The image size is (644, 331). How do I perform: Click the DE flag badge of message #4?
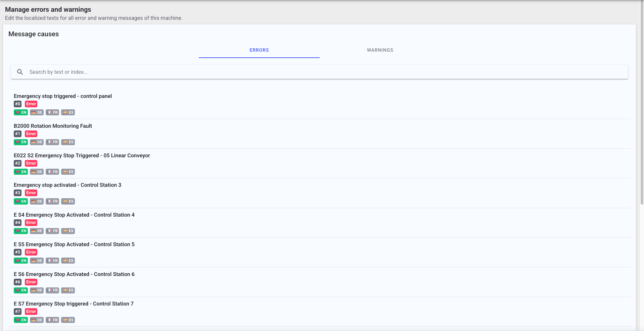click(37, 231)
